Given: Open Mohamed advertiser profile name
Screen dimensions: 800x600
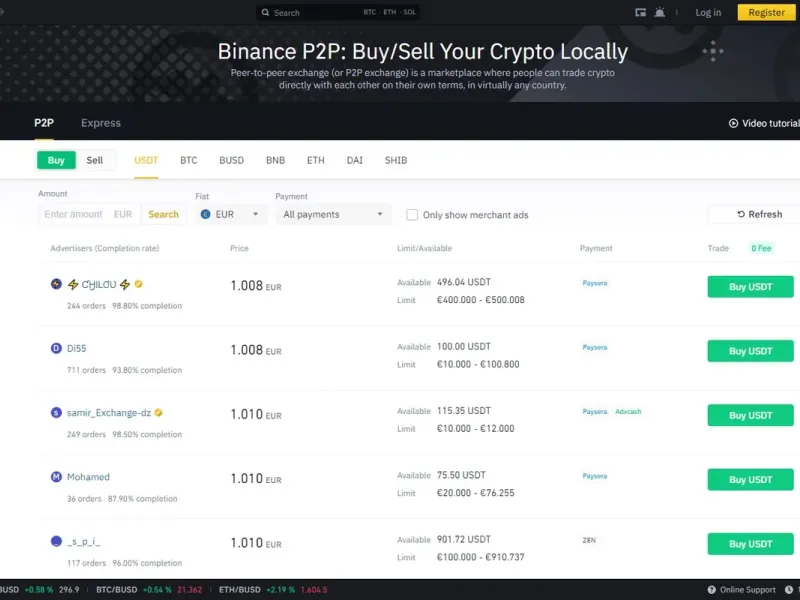Looking at the screenshot, I should coord(88,477).
